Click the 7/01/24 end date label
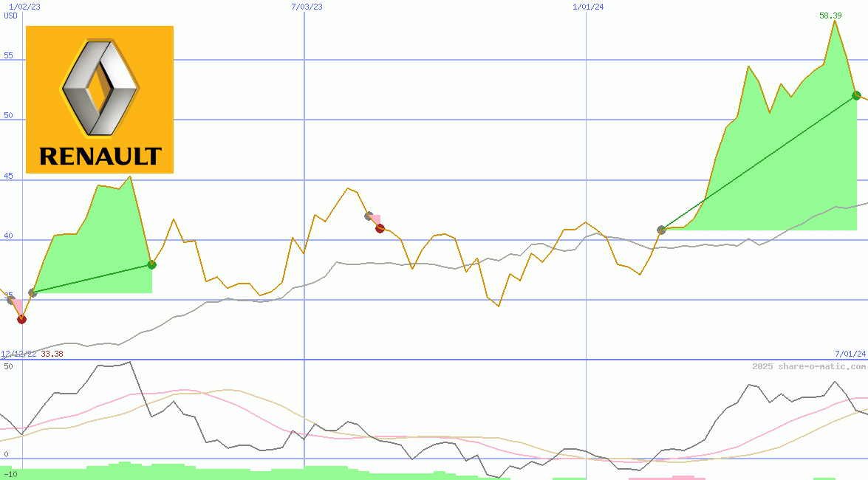 [x=850, y=354]
